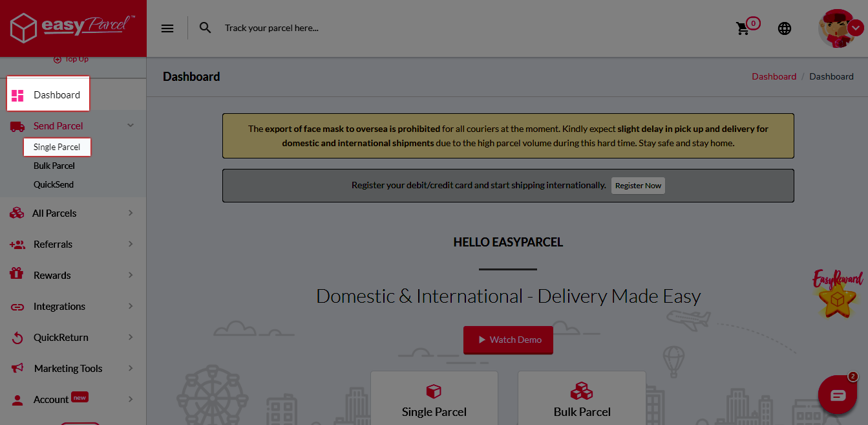Open Single Parcel in the sidebar submenu
Viewport: 868px width, 425px height.
pos(57,147)
